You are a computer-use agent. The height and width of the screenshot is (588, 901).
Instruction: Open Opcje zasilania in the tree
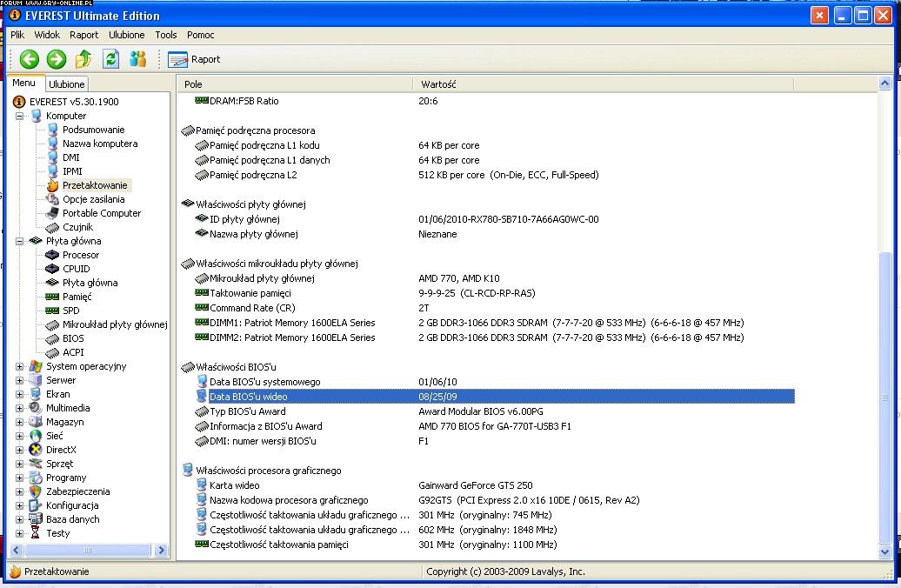pyautogui.click(x=94, y=199)
